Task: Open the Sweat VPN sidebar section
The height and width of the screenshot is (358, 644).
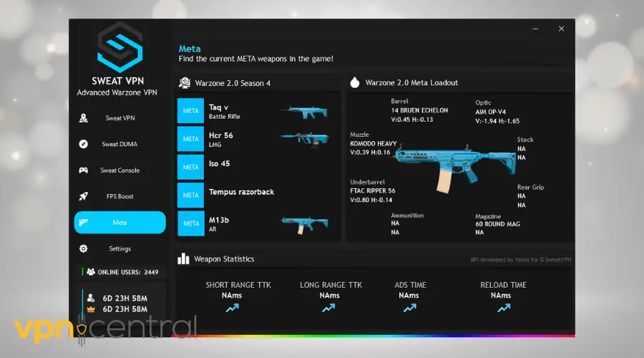Action: click(120, 118)
